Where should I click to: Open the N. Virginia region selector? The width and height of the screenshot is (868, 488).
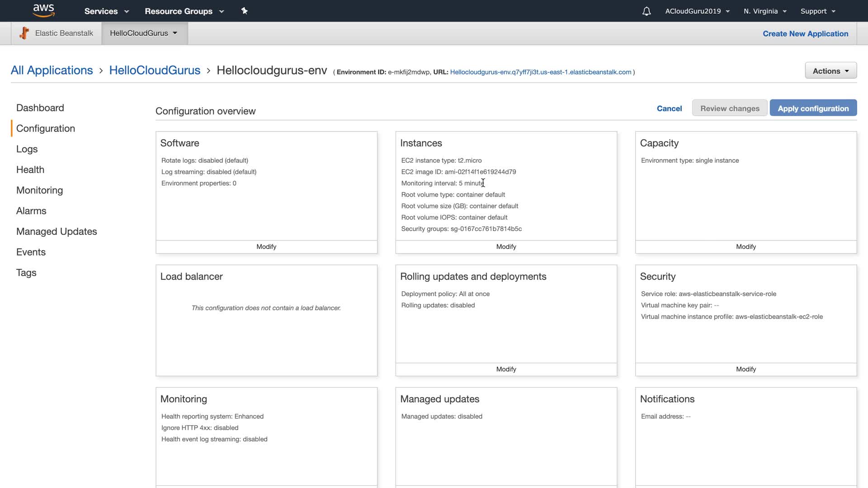click(x=765, y=11)
